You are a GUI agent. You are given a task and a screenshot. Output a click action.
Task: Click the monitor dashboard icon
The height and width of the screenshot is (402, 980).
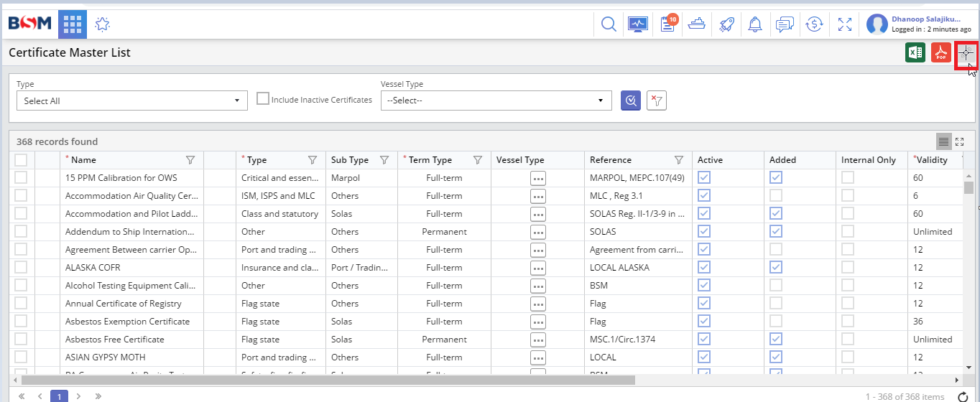click(x=637, y=24)
